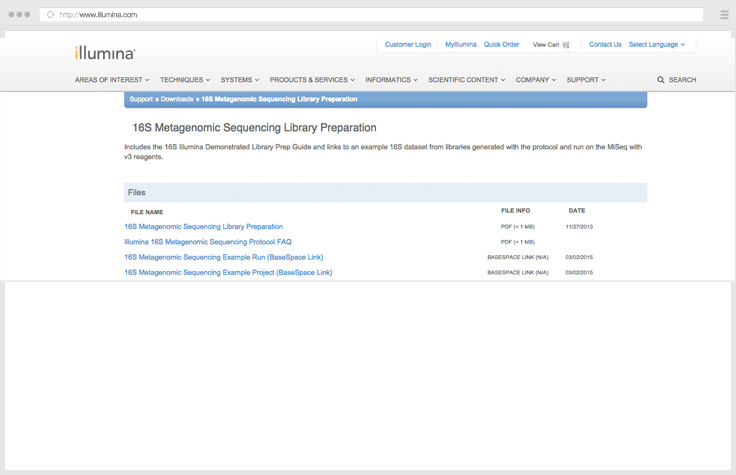Click the Customer Login link

pos(408,45)
